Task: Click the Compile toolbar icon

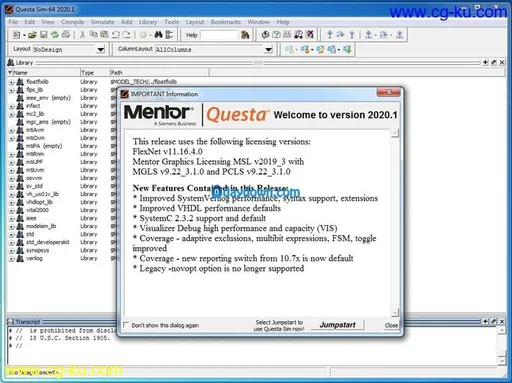Action: [x=265, y=35]
